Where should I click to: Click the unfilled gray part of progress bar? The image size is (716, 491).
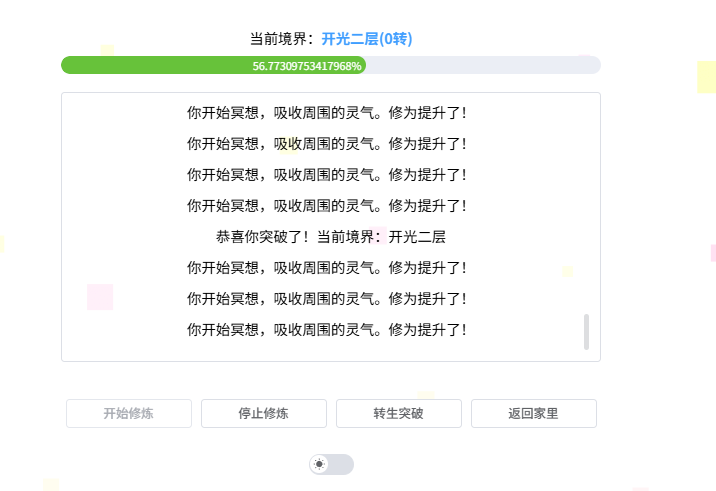482,65
